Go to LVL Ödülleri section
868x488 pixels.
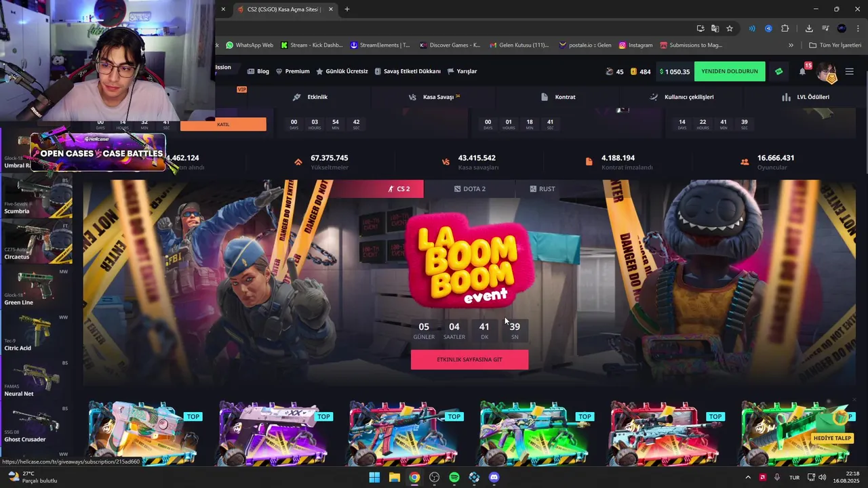click(x=806, y=97)
